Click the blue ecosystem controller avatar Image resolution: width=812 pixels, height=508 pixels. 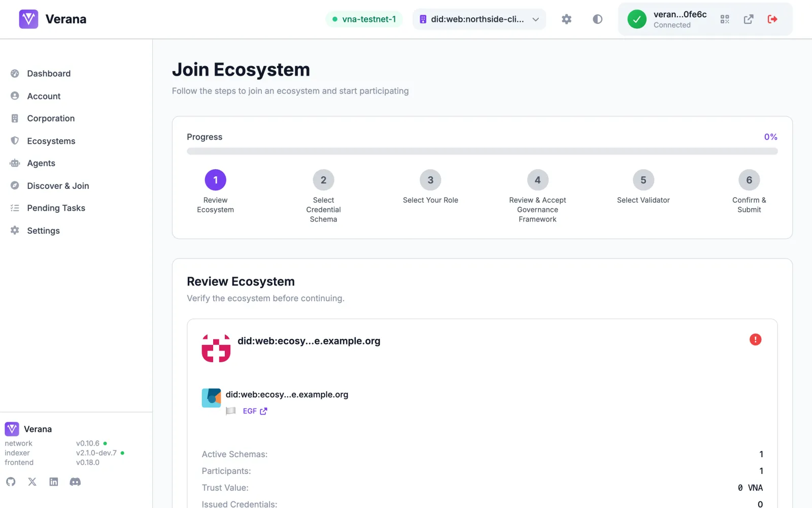pyautogui.click(x=211, y=398)
